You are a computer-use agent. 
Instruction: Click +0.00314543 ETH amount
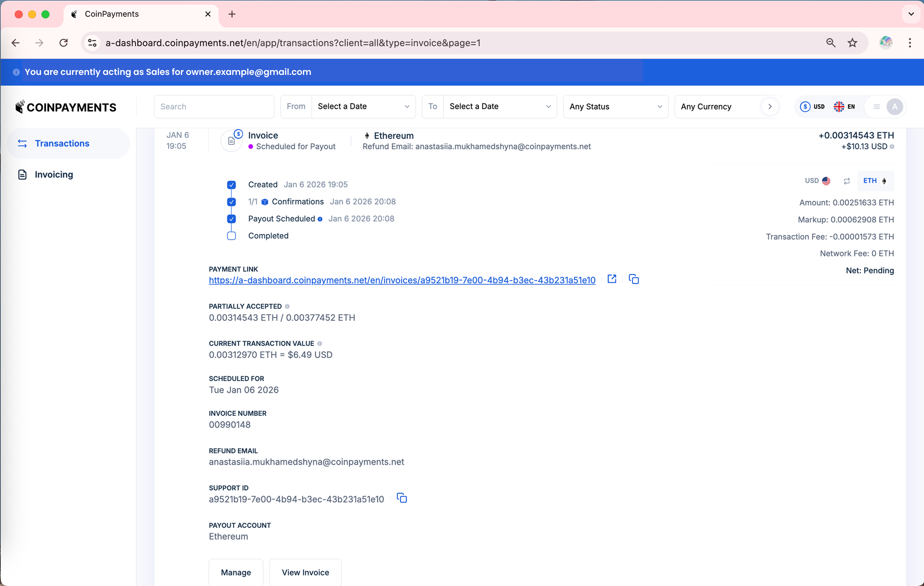[856, 135]
